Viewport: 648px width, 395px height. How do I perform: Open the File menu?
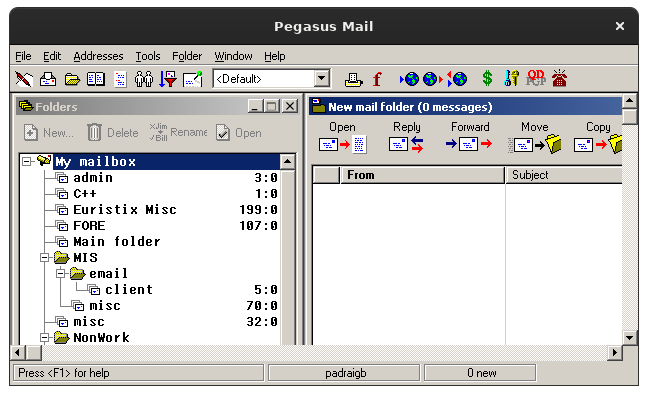(x=23, y=56)
